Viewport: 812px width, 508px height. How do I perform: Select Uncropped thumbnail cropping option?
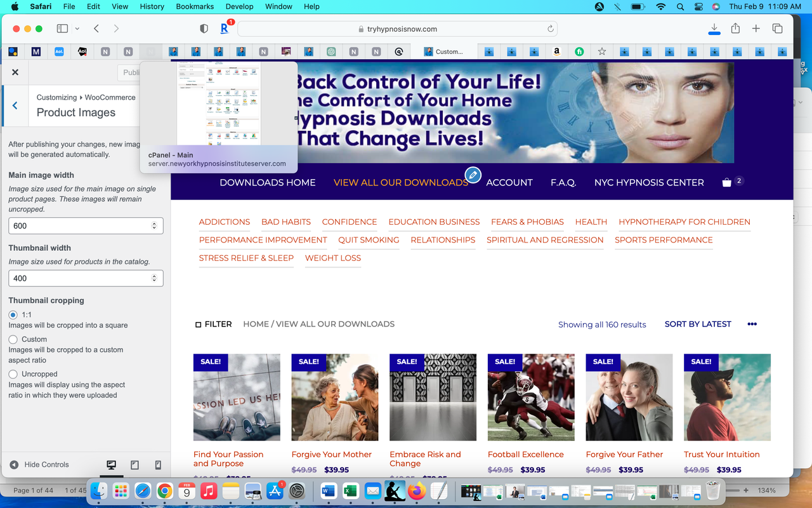(x=13, y=374)
